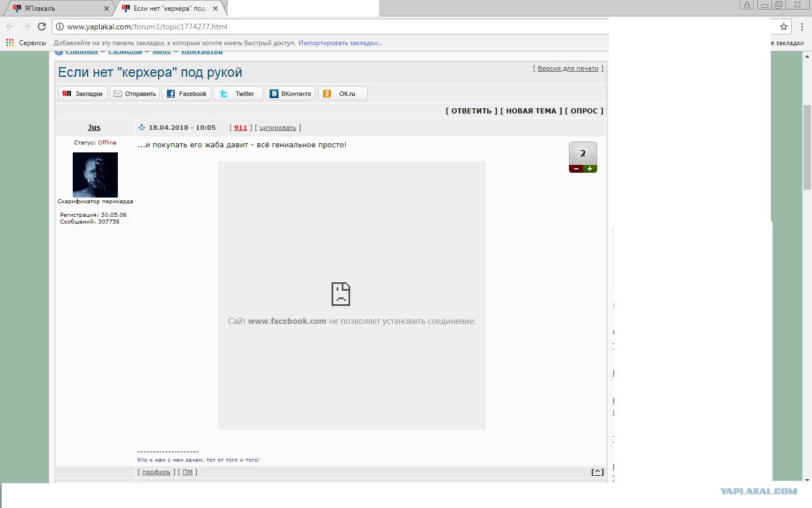Click the facebook.com connection error message
Screen dimensions: 812x508
pyautogui.click(x=352, y=321)
